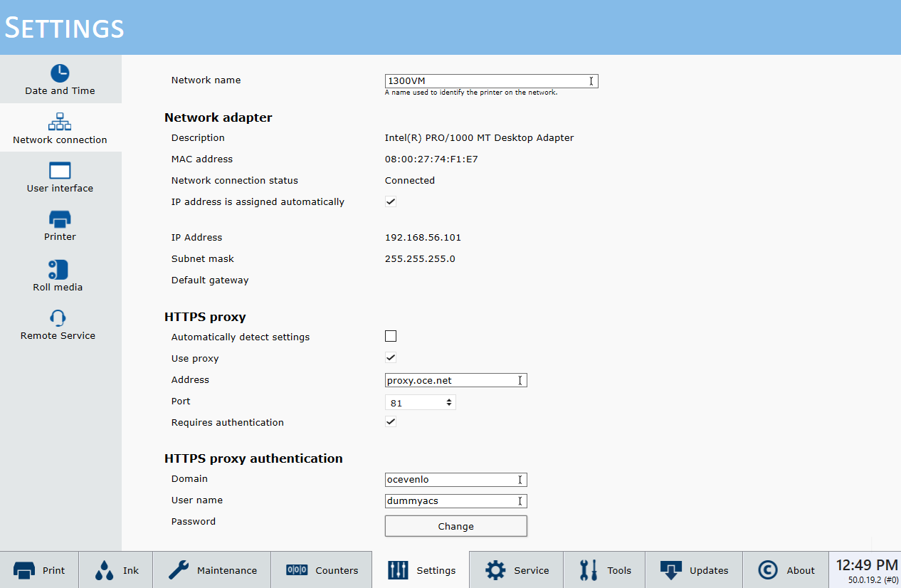The image size is (901, 588).
Task: Select the Roll media icon
Action: pos(58,270)
